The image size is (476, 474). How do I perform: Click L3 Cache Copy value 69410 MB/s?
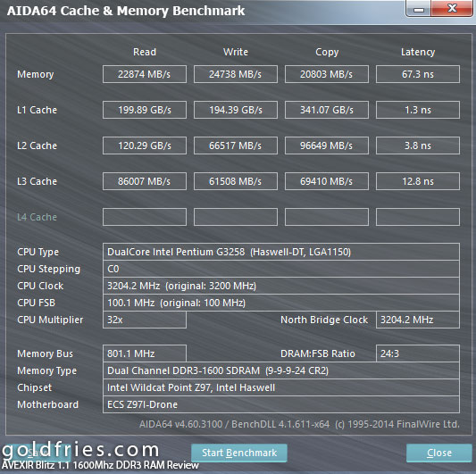327,181
